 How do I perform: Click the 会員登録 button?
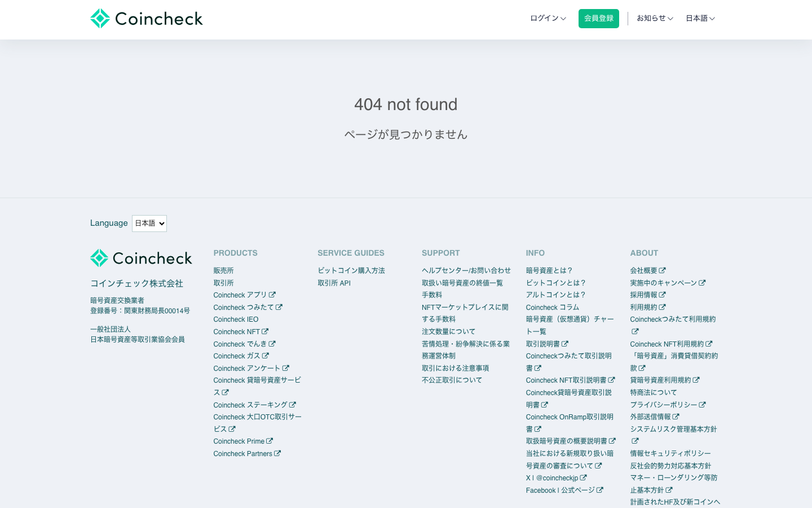[599, 19]
